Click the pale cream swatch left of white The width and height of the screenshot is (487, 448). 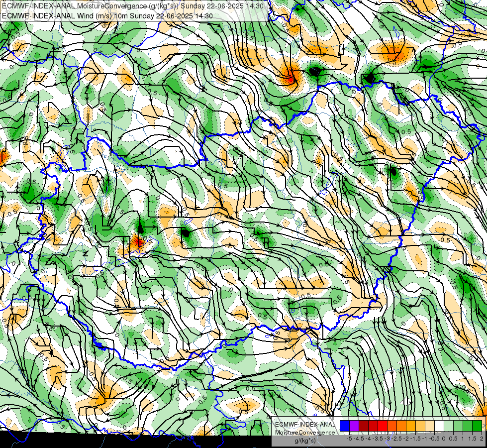coord(430,426)
